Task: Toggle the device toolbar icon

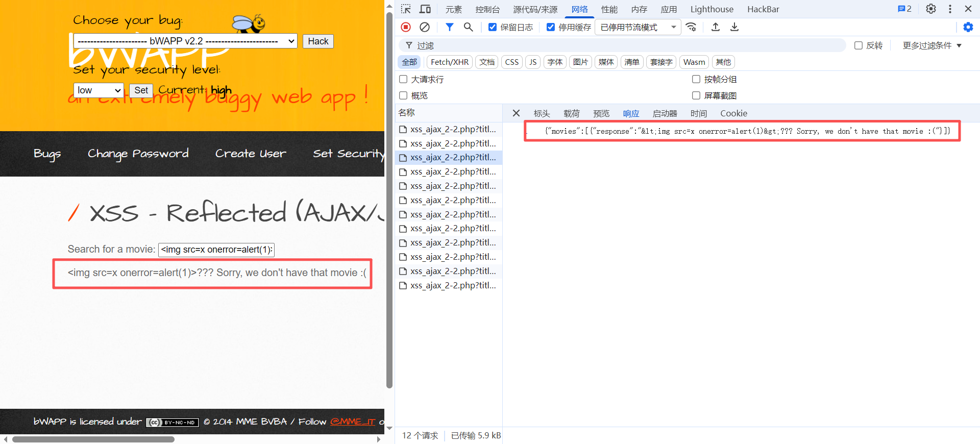Action: click(x=425, y=9)
